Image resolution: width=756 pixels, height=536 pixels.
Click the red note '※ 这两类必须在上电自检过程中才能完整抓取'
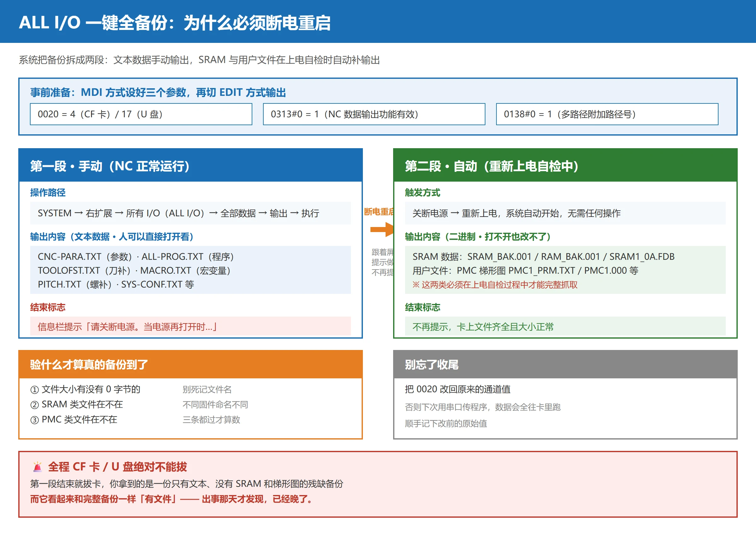pyautogui.click(x=495, y=284)
